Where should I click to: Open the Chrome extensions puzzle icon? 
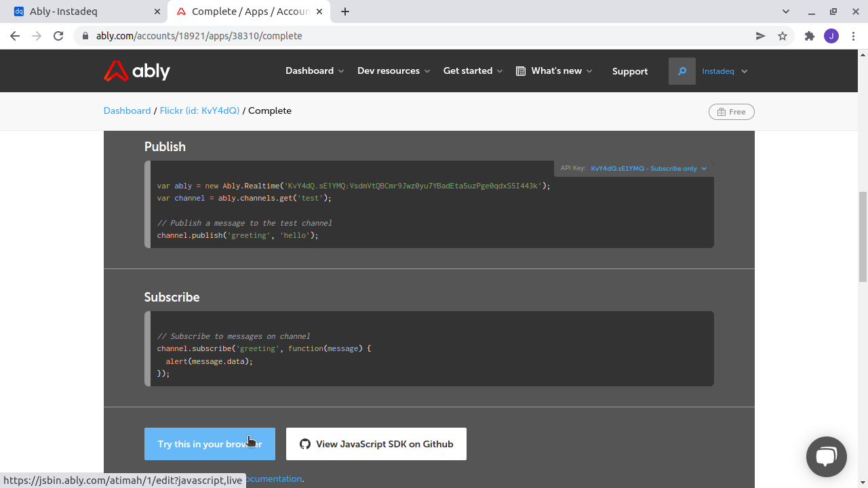coord(809,36)
